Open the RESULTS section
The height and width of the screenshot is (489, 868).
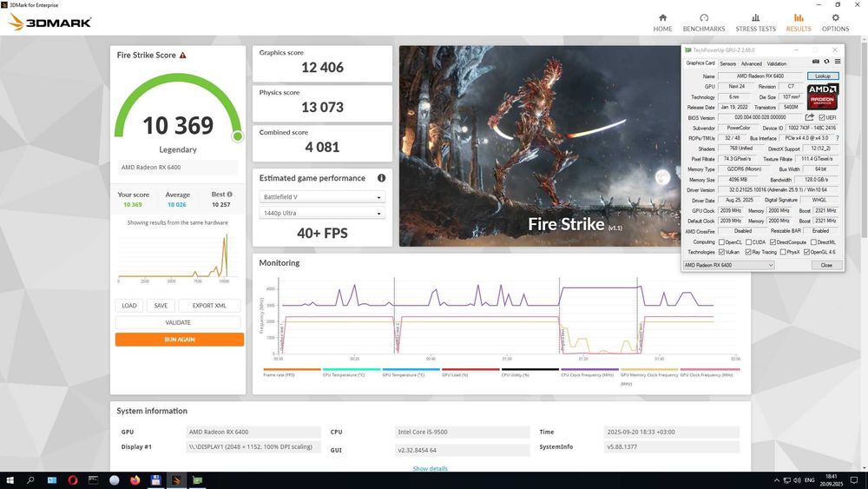(x=799, y=23)
